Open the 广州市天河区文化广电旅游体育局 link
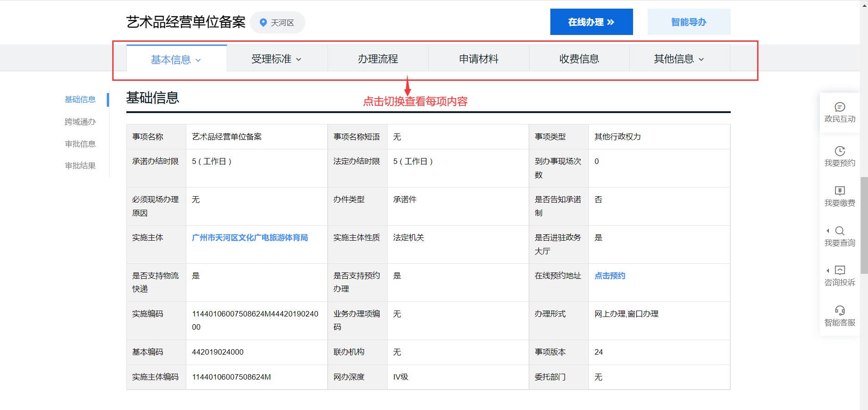 coord(249,237)
